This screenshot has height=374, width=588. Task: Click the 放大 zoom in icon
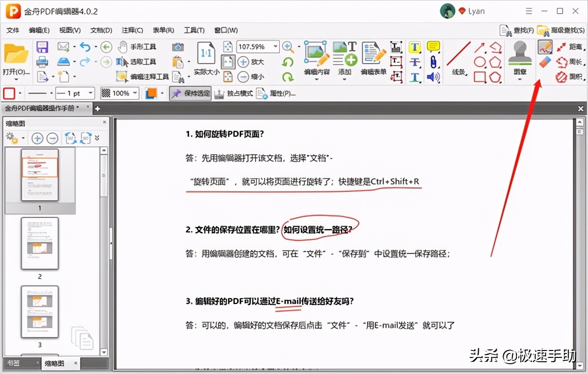coord(243,62)
